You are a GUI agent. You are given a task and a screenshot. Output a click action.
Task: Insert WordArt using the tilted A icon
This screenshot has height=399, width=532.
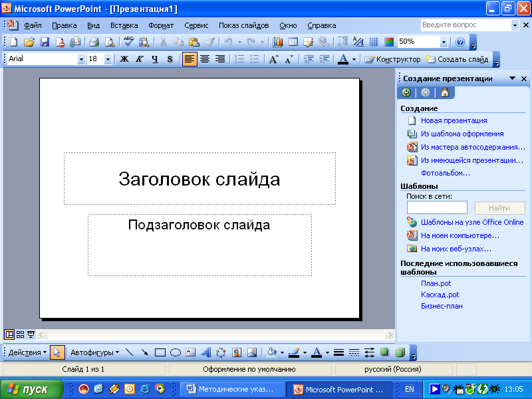point(206,352)
